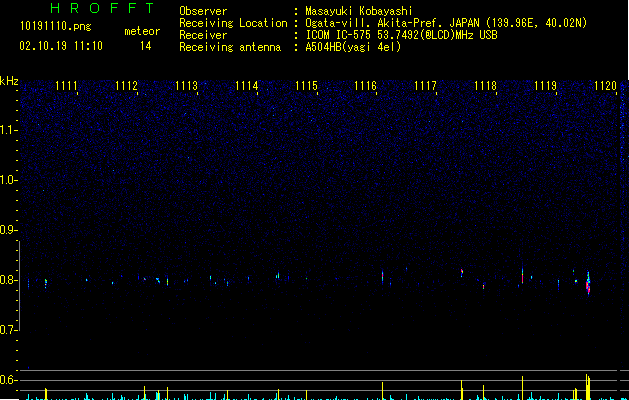629x400 pixels.
Task: Click the HROFFT title text
Action: 102,8
